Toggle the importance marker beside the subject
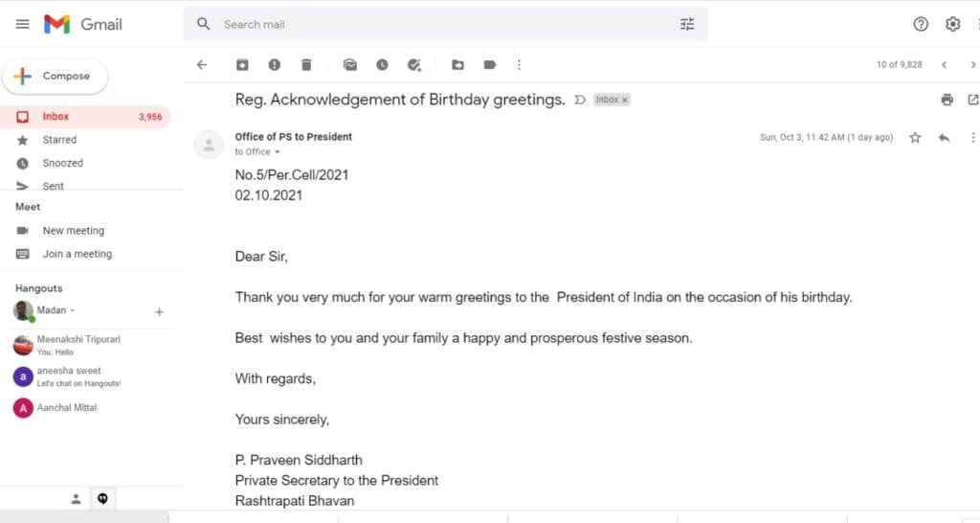The image size is (980, 523). click(x=580, y=100)
